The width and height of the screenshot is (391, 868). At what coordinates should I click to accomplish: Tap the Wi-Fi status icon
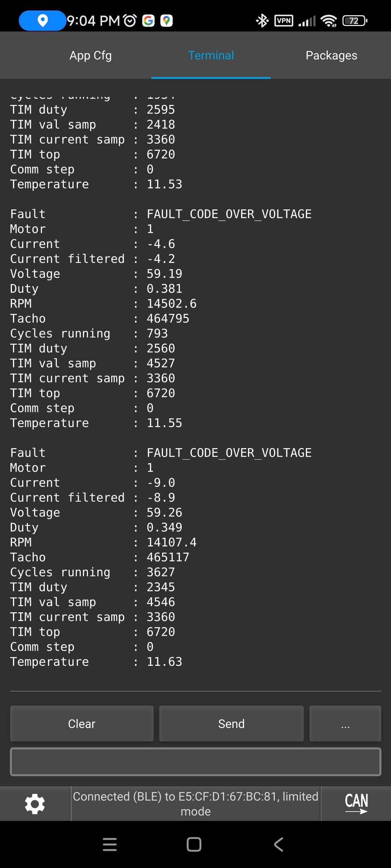pos(329,21)
